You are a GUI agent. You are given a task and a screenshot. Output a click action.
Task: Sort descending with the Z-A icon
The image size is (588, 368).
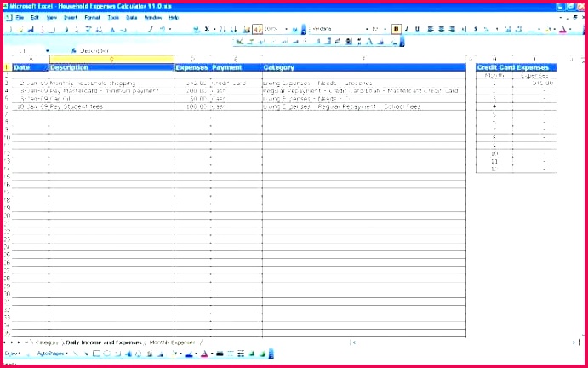[234, 29]
